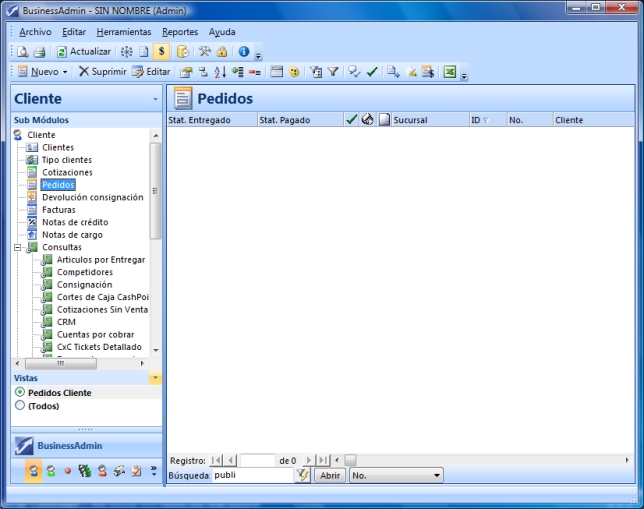Click the blue information icon
This screenshot has width=644, height=509.
[x=243, y=51]
